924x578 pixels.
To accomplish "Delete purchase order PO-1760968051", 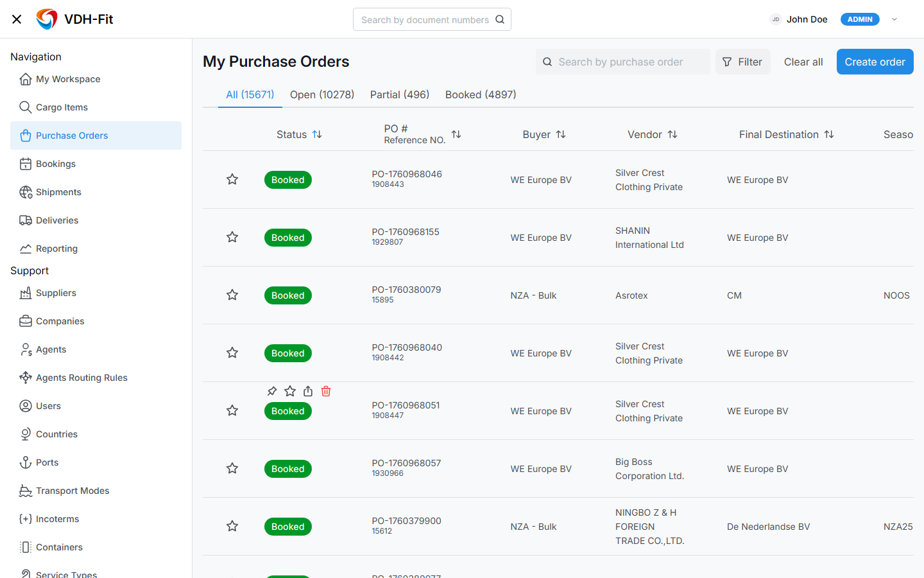I will pyautogui.click(x=326, y=391).
